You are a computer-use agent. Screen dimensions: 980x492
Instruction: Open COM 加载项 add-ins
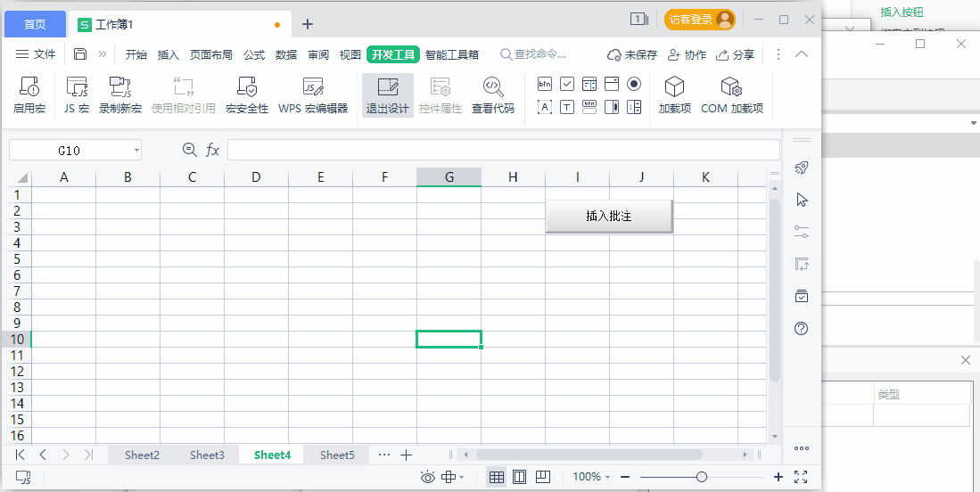point(732,95)
